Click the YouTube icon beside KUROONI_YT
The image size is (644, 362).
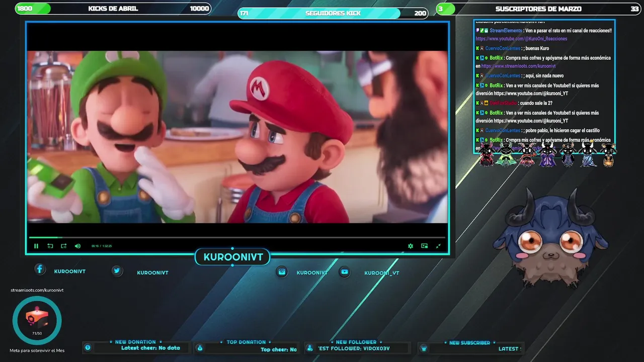(345, 271)
